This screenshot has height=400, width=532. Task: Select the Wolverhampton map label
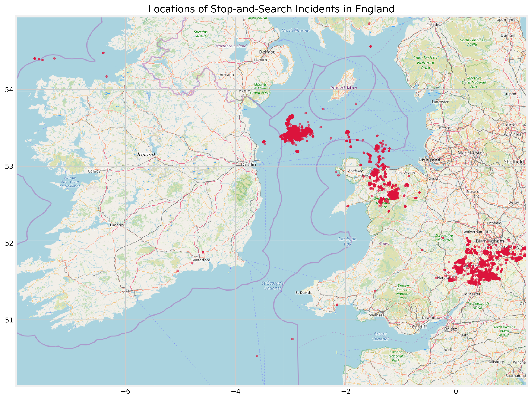point(477,232)
